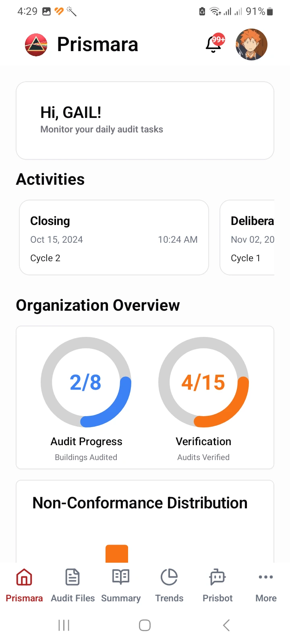Launch the Prisbot robot icon
The width and height of the screenshot is (290, 644).
click(x=217, y=577)
